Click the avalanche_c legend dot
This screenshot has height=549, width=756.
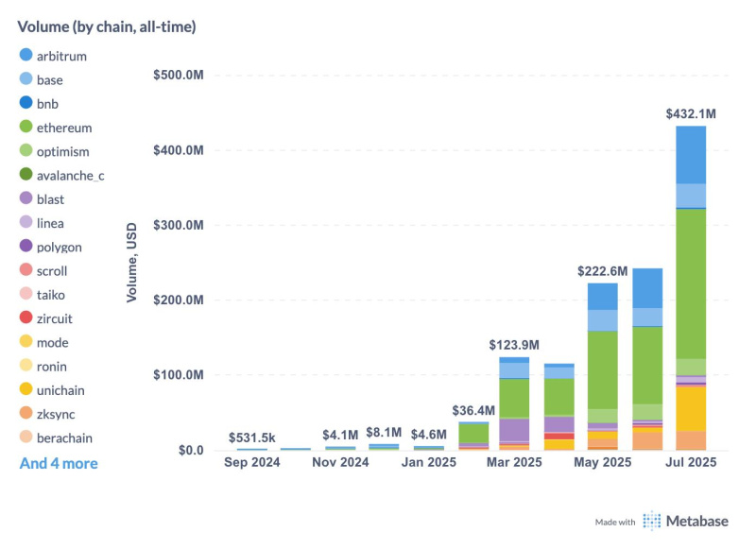point(26,175)
